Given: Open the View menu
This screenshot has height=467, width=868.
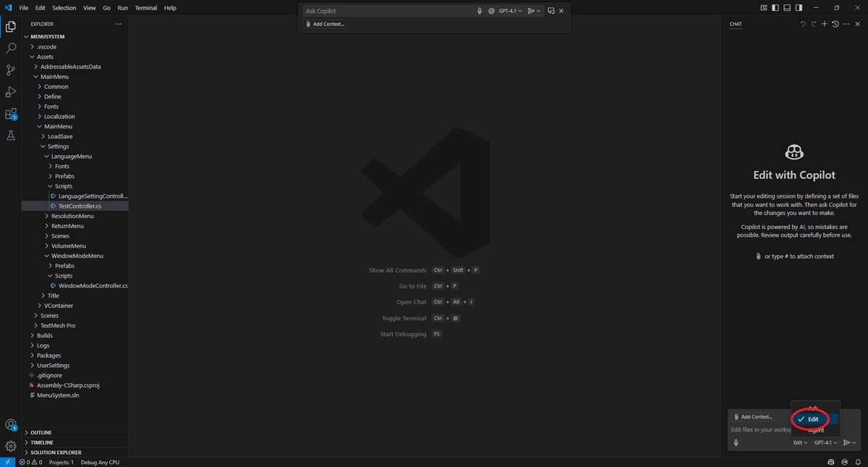Looking at the screenshot, I should (x=89, y=8).
